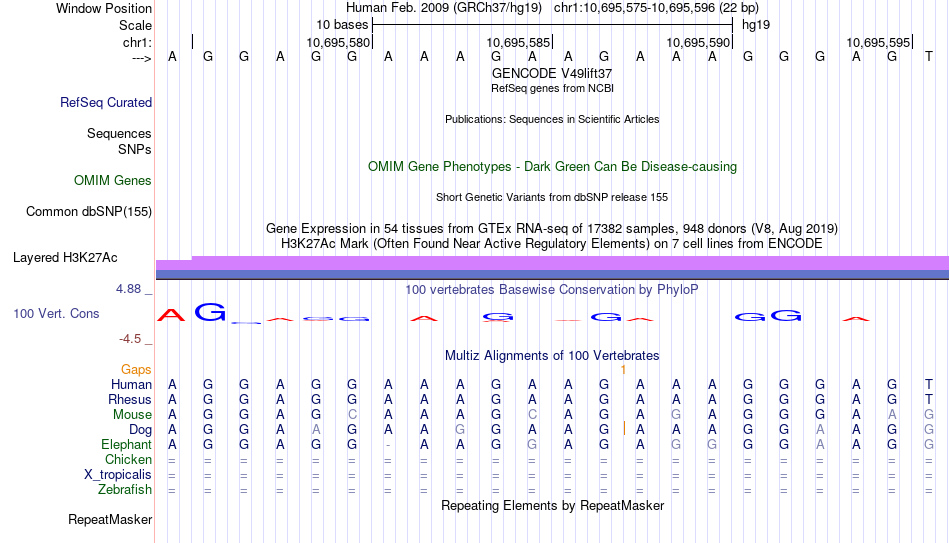This screenshot has height=543, width=950.
Task: Click the strand direction arrow label
Action: pyautogui.click(x=142, y=58)
